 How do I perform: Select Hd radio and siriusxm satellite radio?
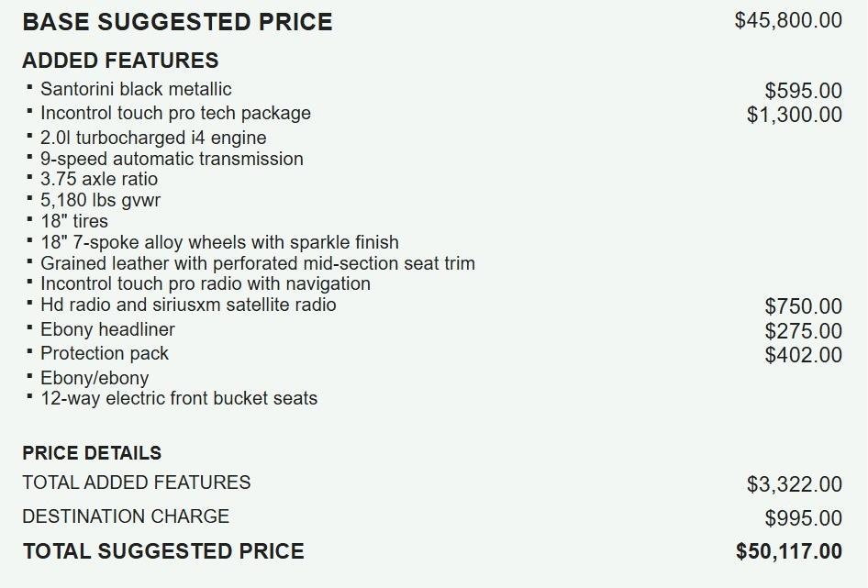point(188,305)
